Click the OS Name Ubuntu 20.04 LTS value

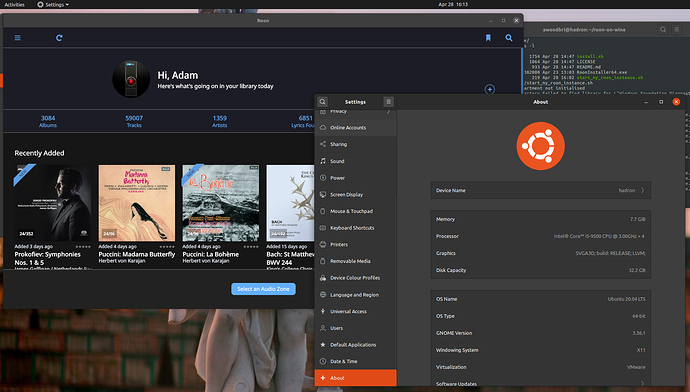(x=627, y=299)
